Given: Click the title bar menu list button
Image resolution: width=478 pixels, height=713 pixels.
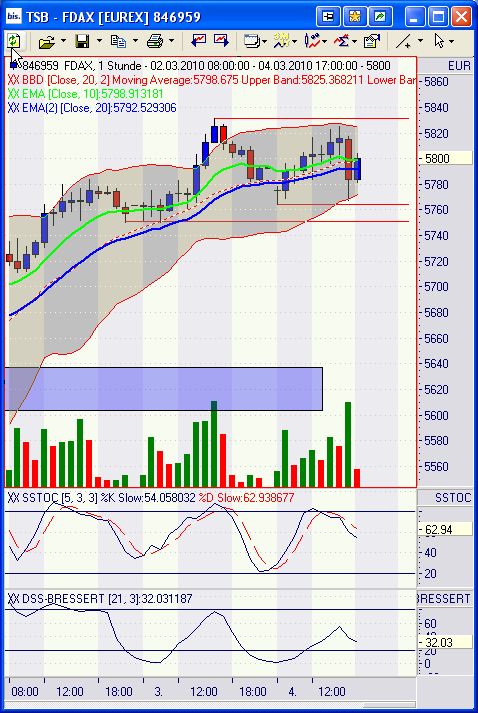Looking at the screenshot, I should (x=328, y=17).
